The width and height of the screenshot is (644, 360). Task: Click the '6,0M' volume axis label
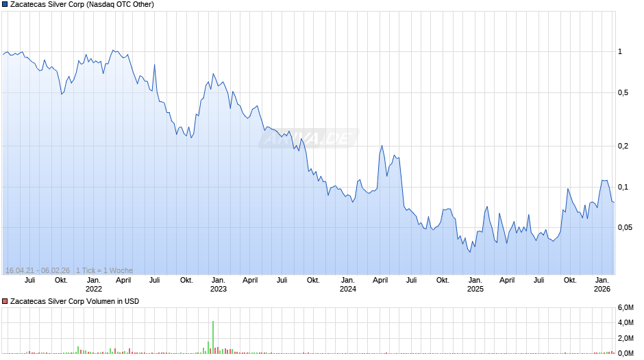626,308
